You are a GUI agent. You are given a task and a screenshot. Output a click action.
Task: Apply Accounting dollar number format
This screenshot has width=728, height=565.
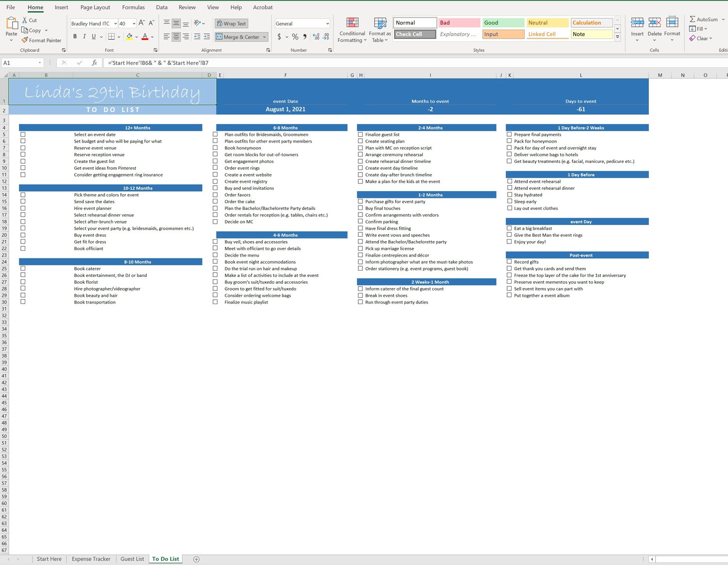[x=279, y=37]
